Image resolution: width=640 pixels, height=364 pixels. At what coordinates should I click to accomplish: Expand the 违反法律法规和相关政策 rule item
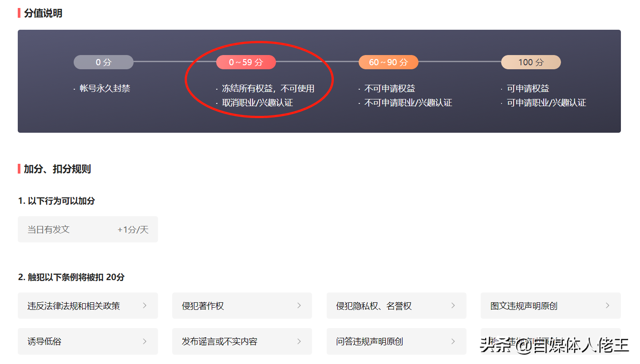pyautogui.click(x=87, y=305)
